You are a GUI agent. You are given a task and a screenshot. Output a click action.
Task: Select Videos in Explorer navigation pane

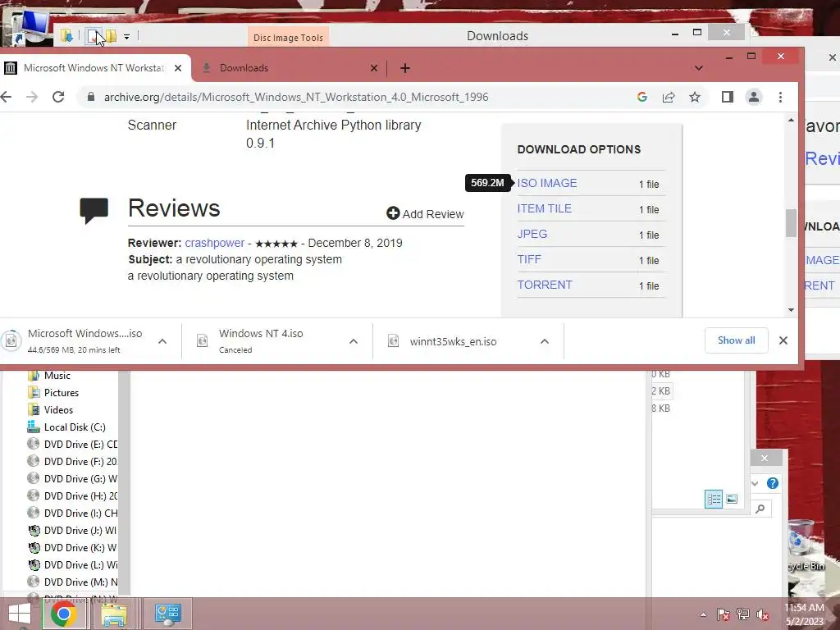(x=58, y=410)
